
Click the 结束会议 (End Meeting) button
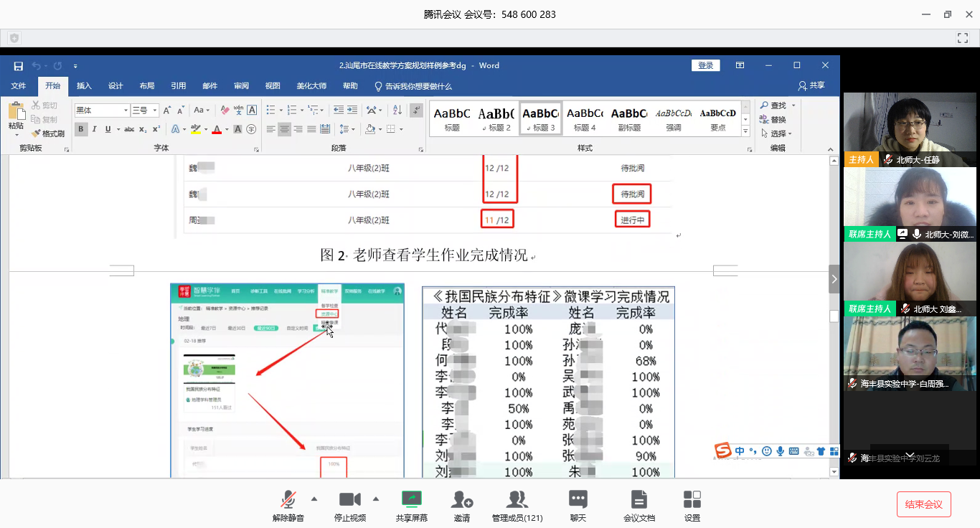[924, 504]
